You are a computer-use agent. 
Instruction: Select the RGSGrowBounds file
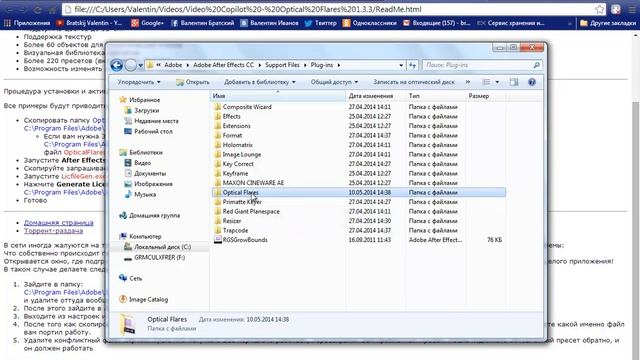(245, 240)
